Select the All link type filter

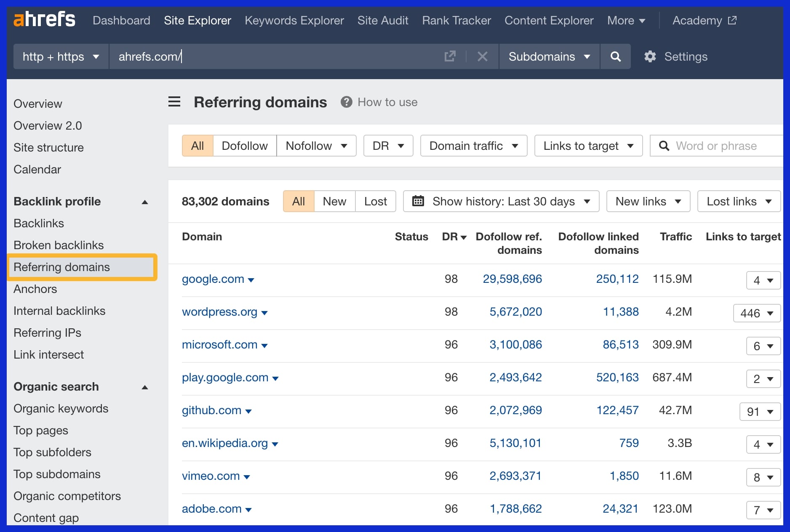[197, 146]
